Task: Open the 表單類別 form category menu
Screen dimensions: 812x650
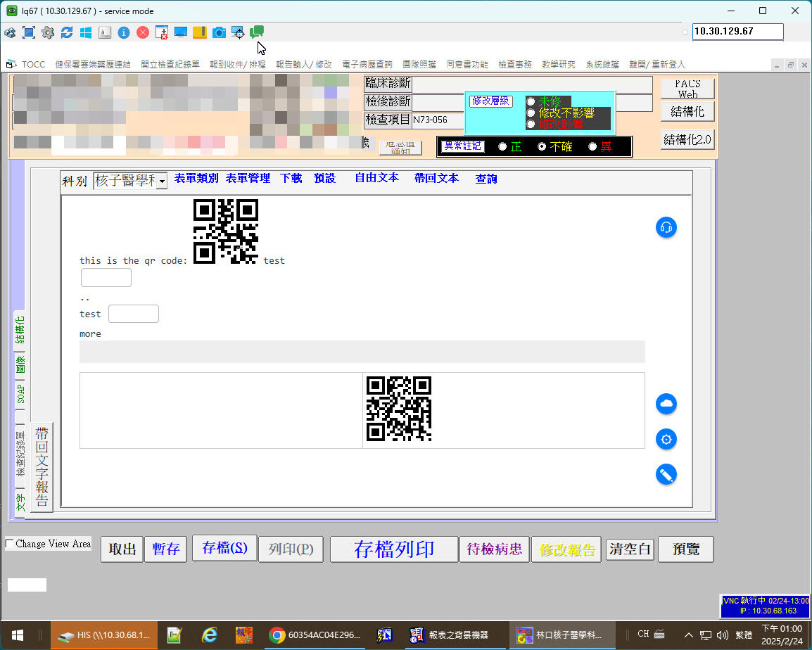Action: pos(196,179)
